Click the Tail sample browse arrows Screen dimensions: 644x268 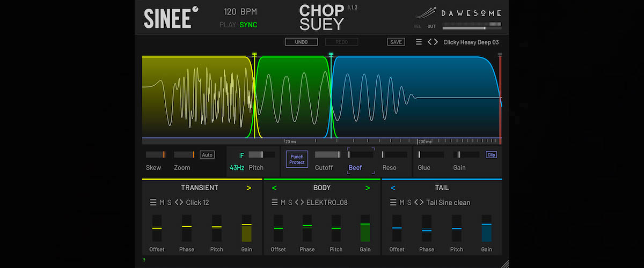(419, 203)
